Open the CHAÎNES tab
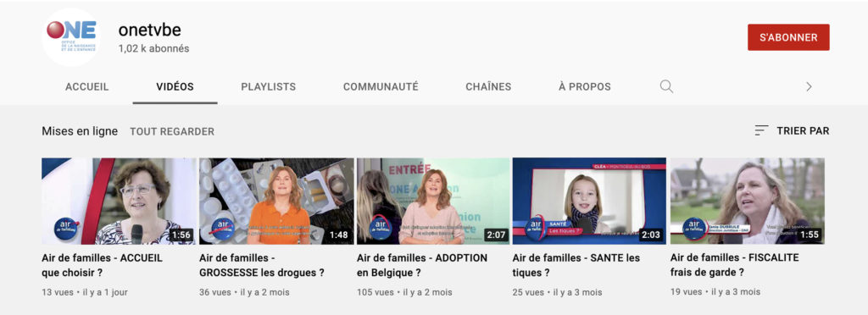 [488, 86]
